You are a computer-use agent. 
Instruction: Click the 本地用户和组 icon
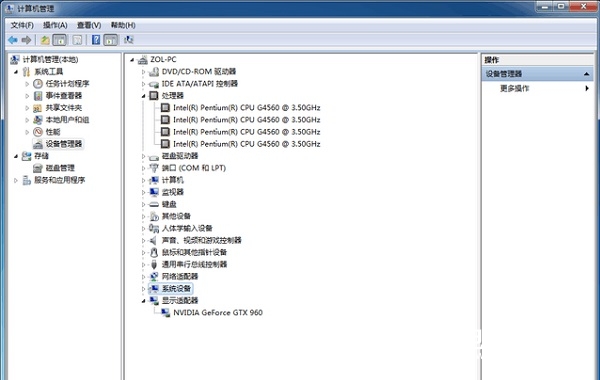[38, 120]
